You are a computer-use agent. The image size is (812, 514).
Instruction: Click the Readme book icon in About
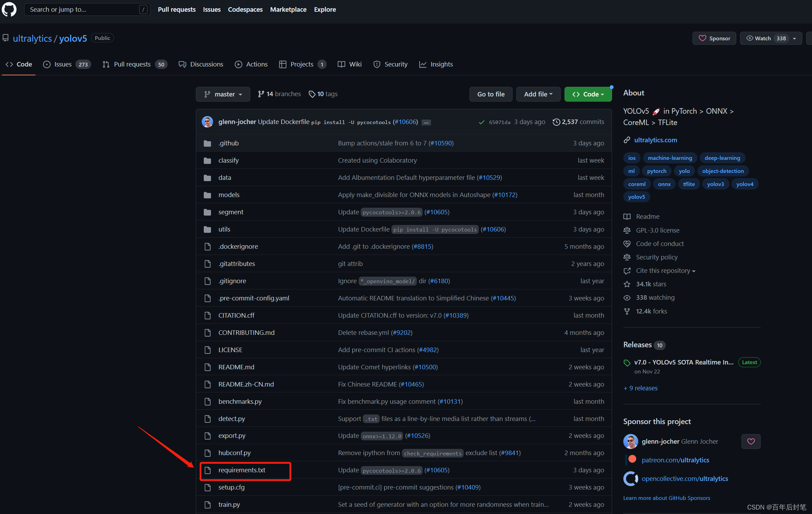click(x=627, y=217)
